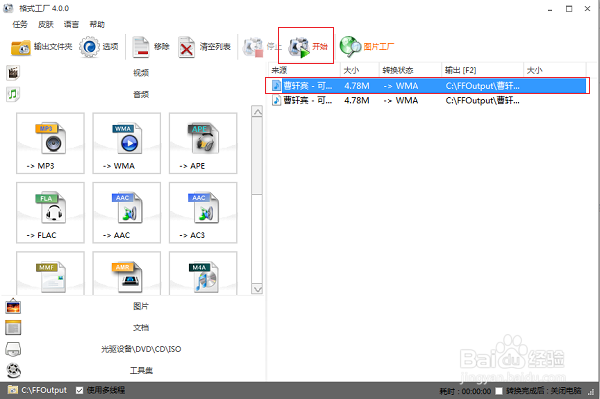The width and height of the screenshot is (600, 399).
Task: Open the 帮助 help menu
Action: (97, 24)
